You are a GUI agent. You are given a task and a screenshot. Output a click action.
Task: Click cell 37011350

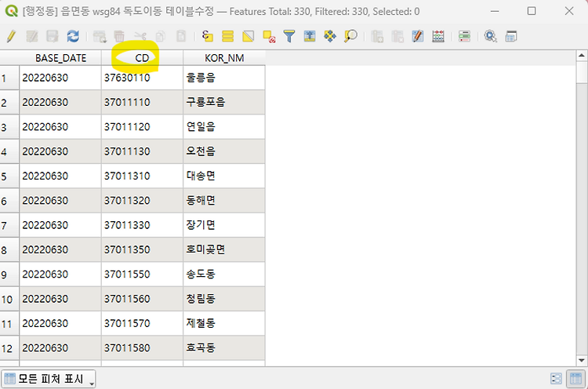tap(142, 249)
